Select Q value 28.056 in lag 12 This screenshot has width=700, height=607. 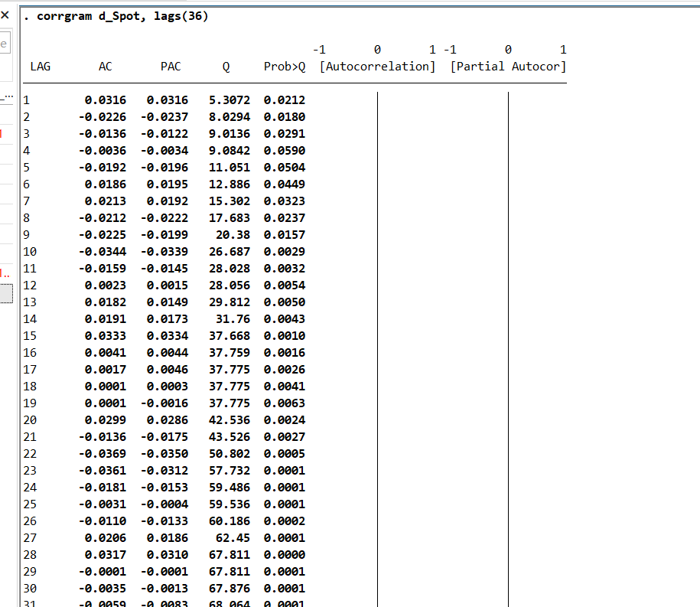click(230, 286)
